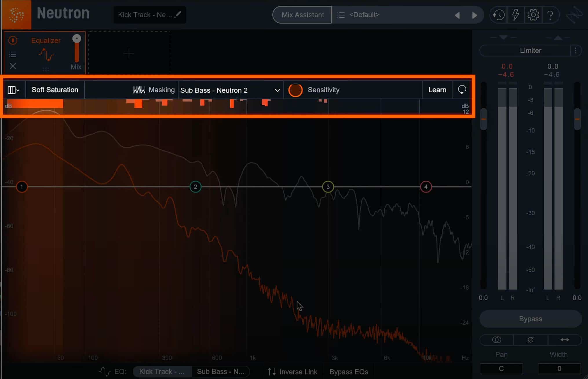588x379 pixels.
Task: Adjust the Sensitivity knob
Action: coord(295,90)
